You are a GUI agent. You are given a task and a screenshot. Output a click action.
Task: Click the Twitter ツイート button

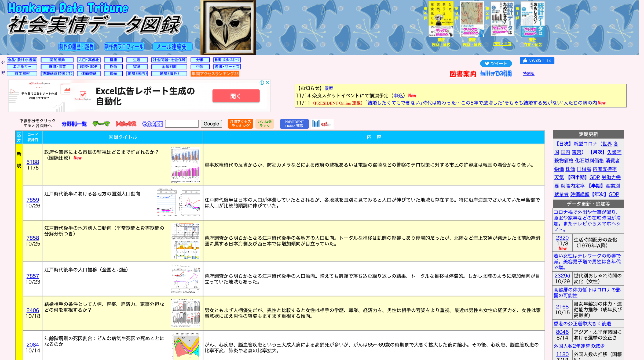click(496, 63)
